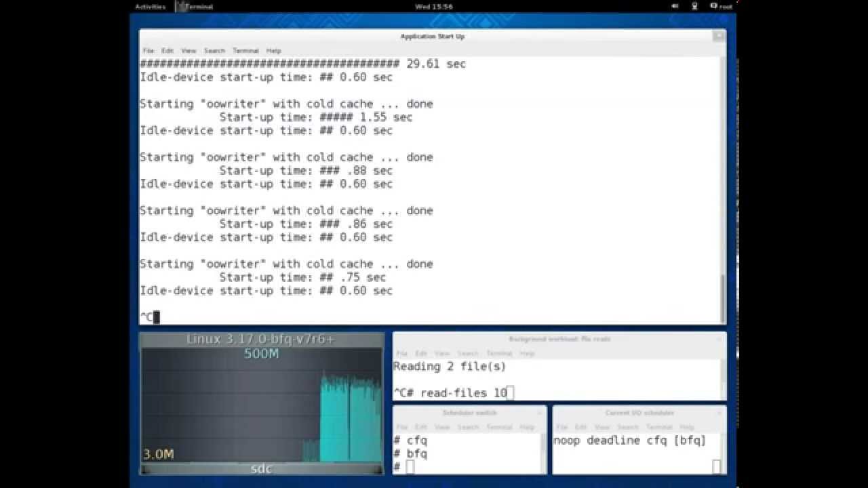Click the sdc device label under graph
Screen dimensions: 868x488
(x=261, y=469)
